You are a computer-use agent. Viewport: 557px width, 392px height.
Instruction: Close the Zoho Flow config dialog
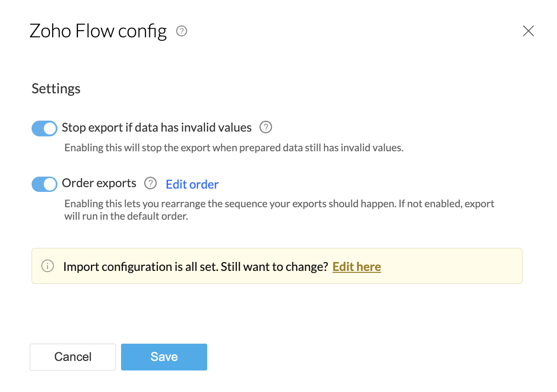click(528, 32)
